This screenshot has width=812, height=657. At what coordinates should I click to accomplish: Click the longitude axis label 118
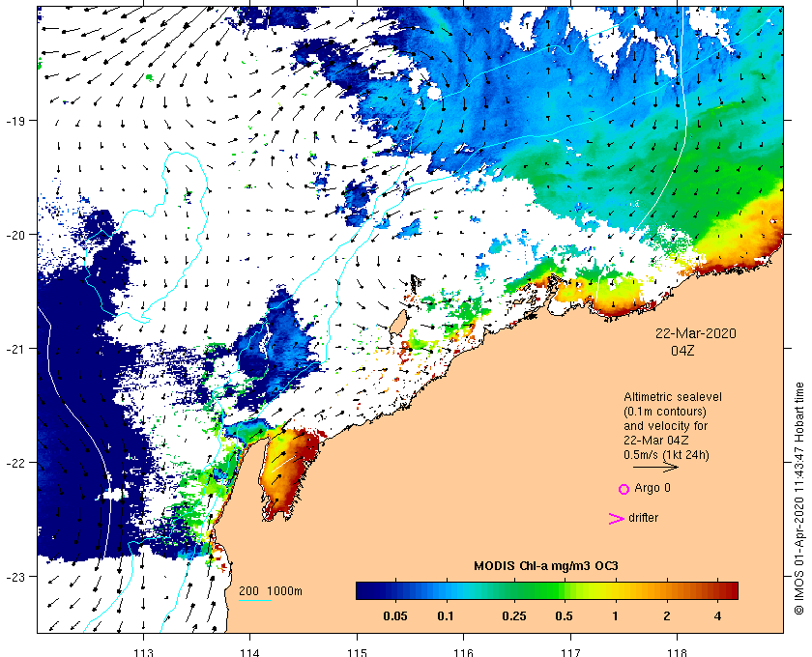(x=678, y=652)
